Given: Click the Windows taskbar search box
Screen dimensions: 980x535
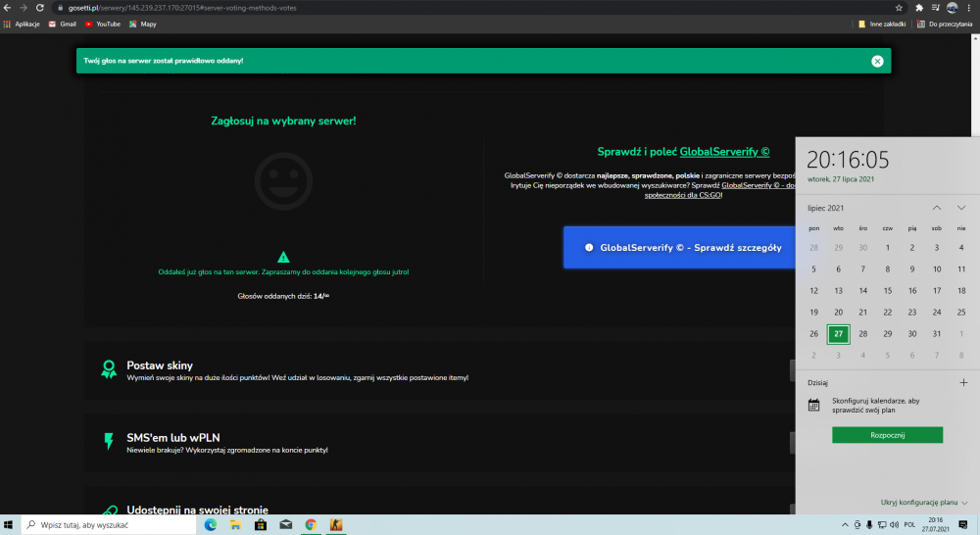Looking at the screenshot, I should tap(110, 525).
